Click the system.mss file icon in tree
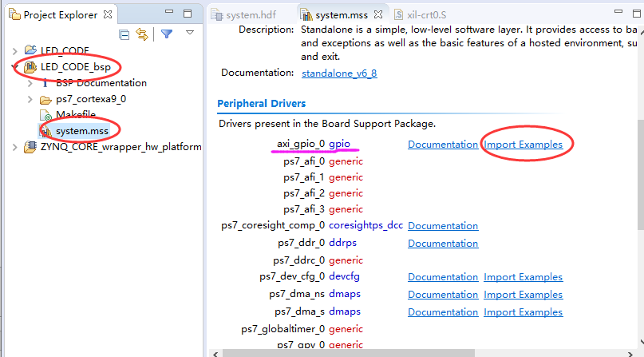Screen dimensions: 644x357 45,131
